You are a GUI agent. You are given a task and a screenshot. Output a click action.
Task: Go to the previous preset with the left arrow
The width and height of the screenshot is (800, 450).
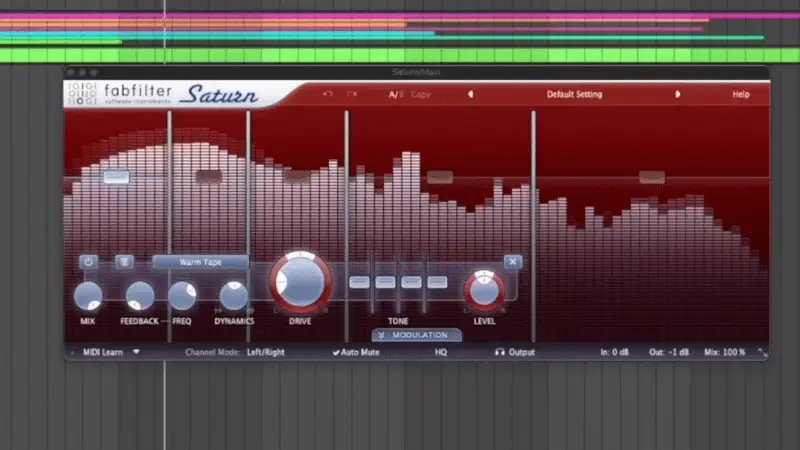470,94
